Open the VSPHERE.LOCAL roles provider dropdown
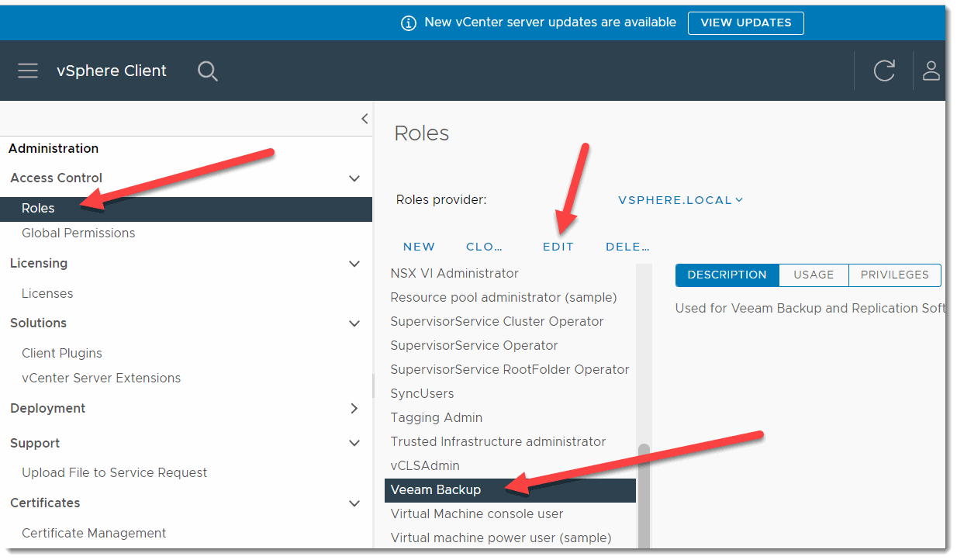The width and height of the screenshot is (957, 560). point(680,200)
